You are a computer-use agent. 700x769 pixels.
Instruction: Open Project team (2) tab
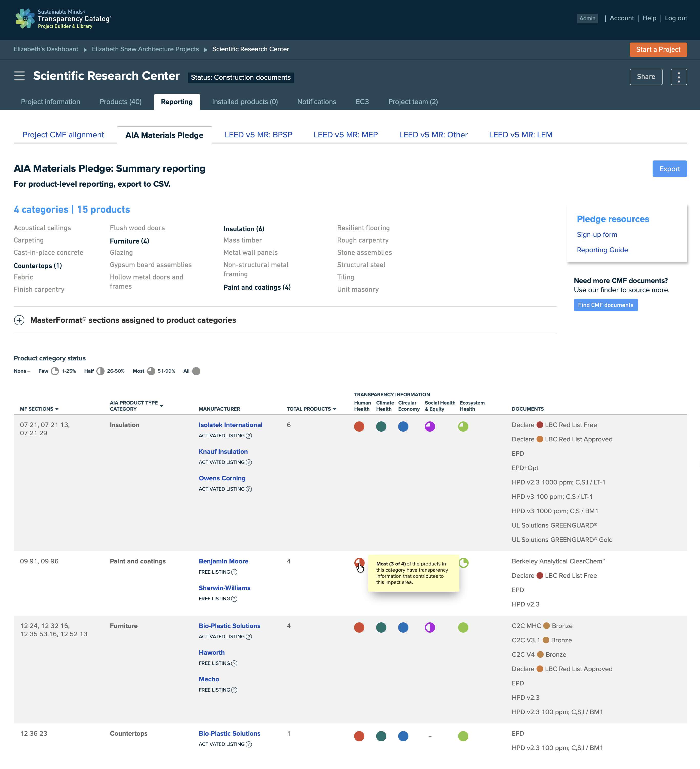coord(413,102)
